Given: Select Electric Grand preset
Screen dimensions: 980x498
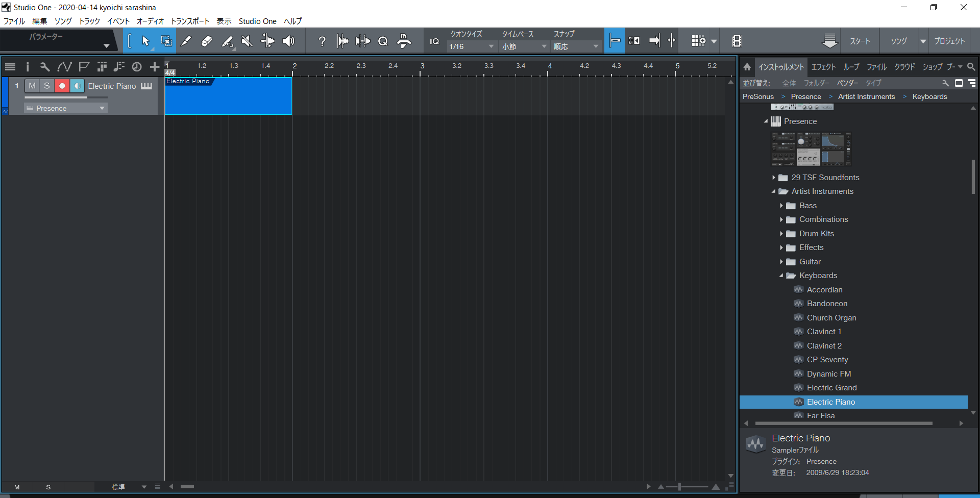Looking at the screenshot, I should click(831, 388).
